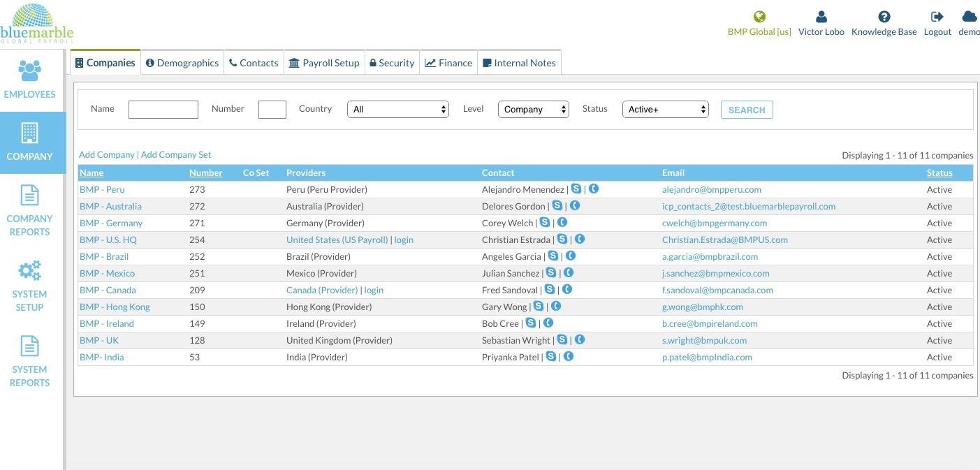Screen dimensions: 980x470
Task: Open the Country dropdown set to All
Action: pos(398,109)
